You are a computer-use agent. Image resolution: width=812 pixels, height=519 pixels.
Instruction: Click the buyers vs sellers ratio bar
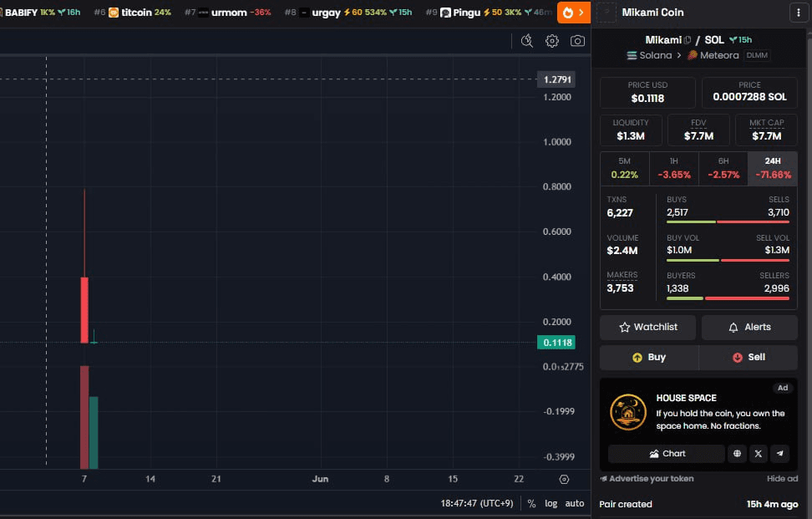pos(728,298)
